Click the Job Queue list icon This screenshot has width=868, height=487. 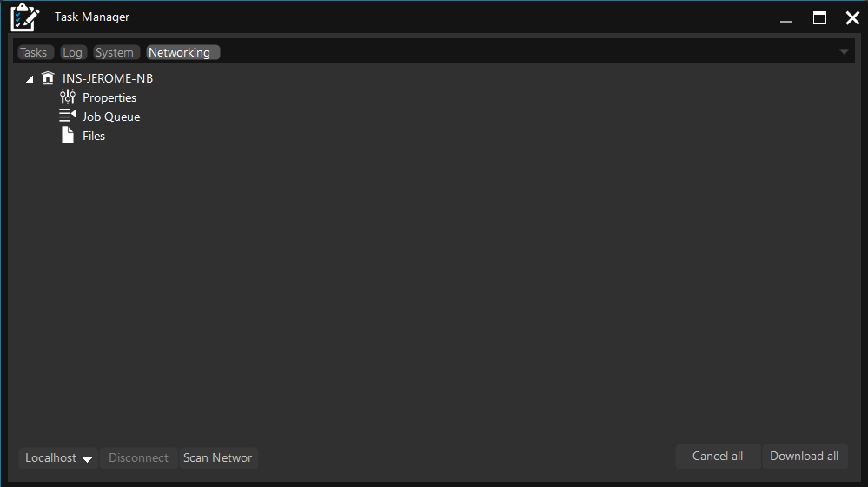tap(68, 116)
